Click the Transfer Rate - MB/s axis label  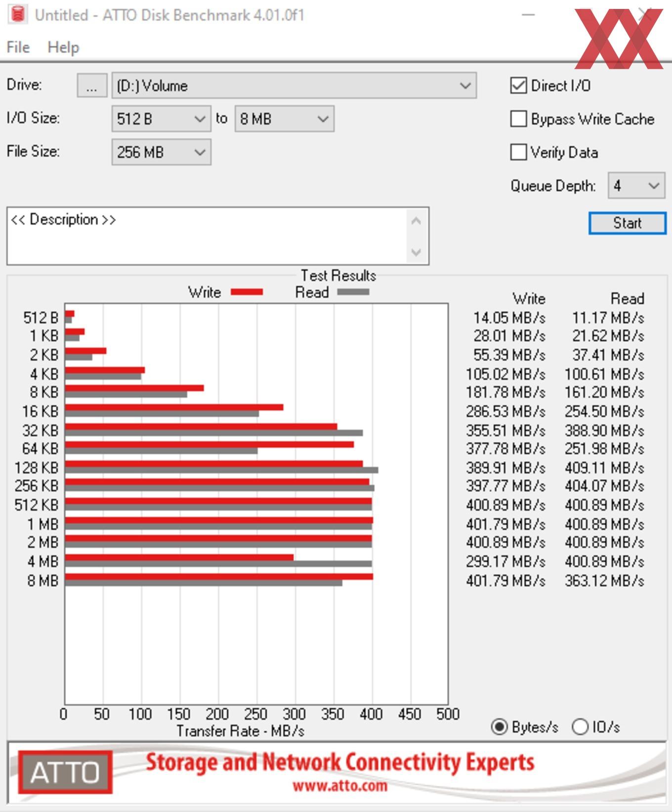tap(240, 731)
